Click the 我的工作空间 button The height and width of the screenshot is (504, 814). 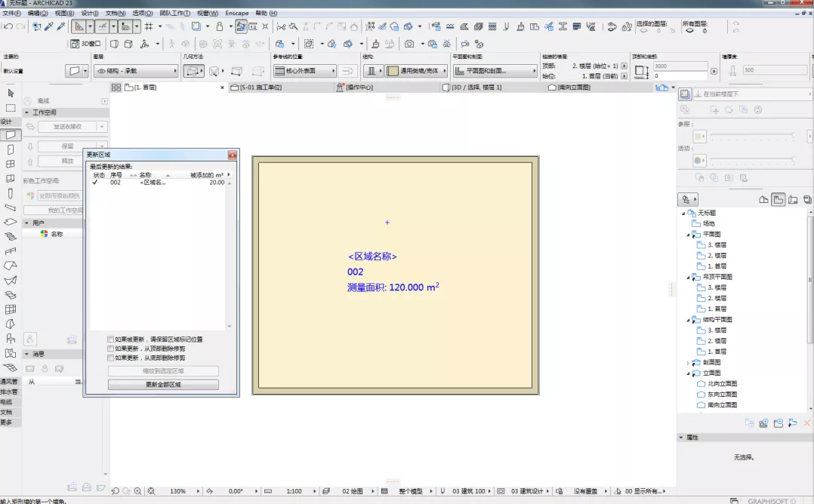pos(53,211)
